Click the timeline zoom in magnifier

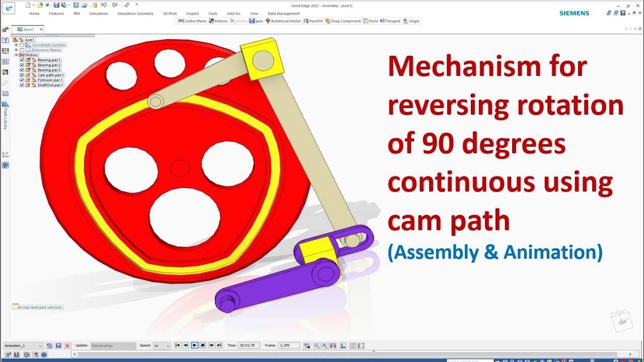(x=325, y=345)
